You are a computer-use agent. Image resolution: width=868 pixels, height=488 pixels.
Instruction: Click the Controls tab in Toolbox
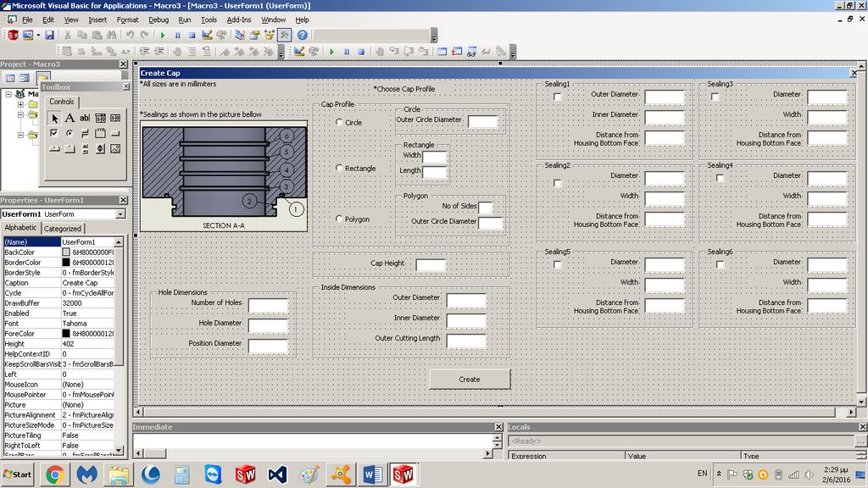click(61, 102)
